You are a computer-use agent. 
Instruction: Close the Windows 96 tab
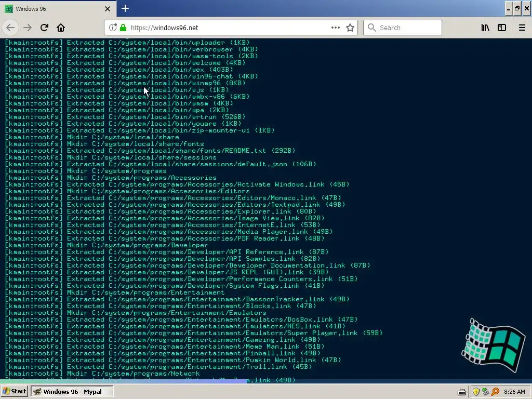107,9
